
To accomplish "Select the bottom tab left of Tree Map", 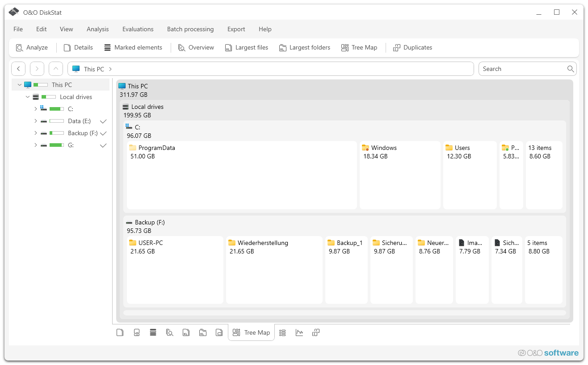I will 219,332.
